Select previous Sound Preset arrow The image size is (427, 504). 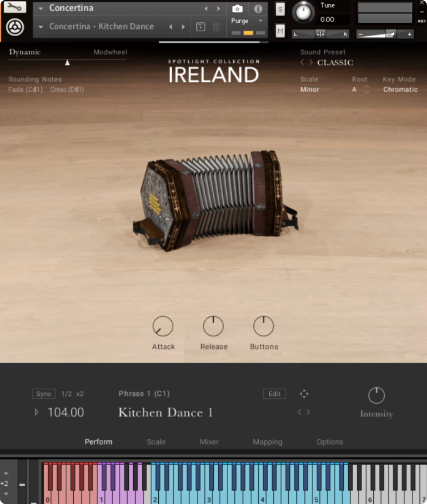point(302,63)
